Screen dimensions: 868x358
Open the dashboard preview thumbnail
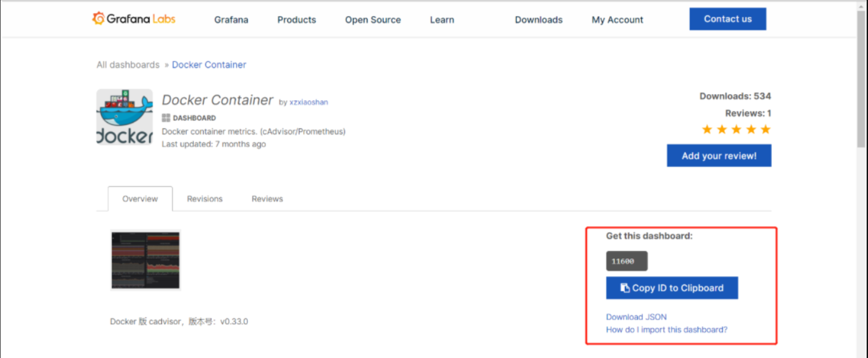point(146,260)
